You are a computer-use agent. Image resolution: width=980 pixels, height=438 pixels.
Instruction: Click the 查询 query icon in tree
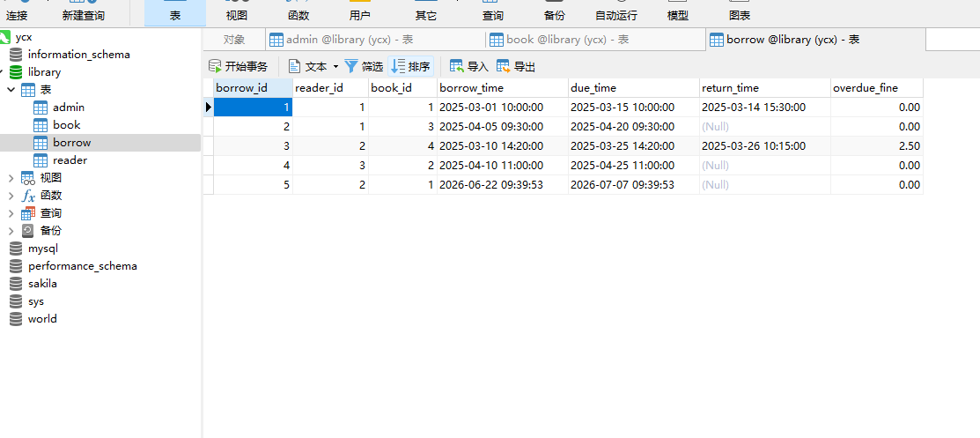[x=28, y=212]
